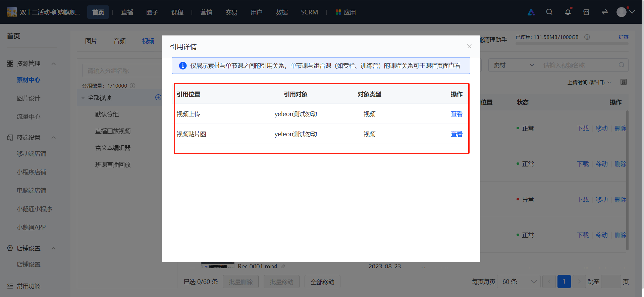This screenshot has height=297, width=644.
Task: Switch to list layout view icon
Action: click(x=624, y=82)
